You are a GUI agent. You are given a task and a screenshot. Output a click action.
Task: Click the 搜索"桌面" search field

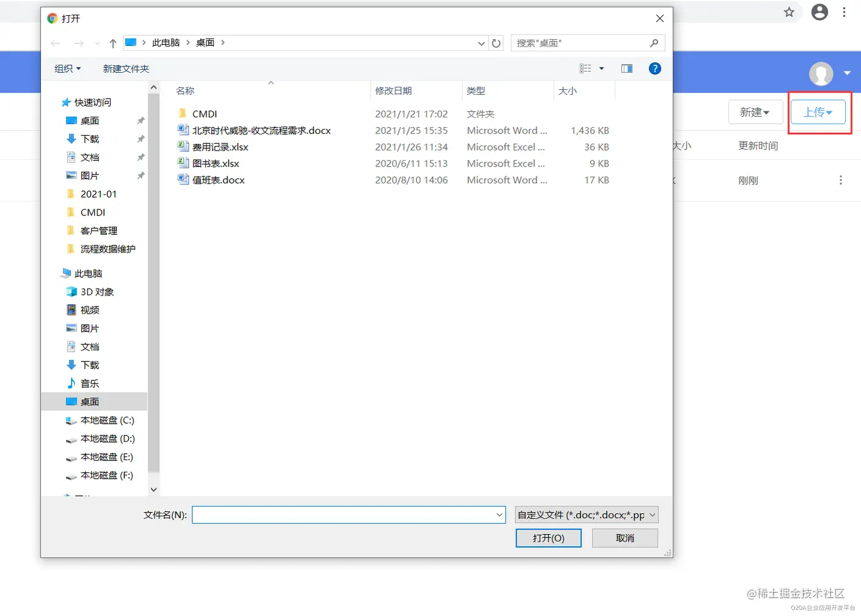[x=587, y=43]
